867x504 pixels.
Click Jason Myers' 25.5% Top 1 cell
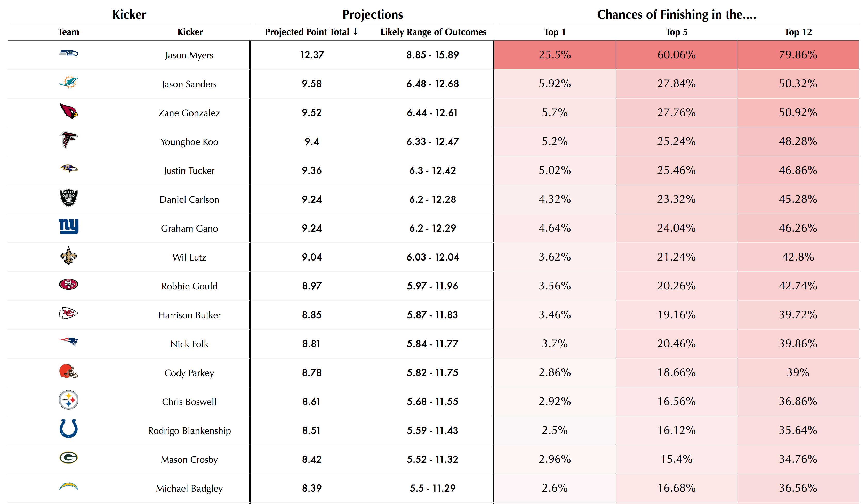tap(554, 55)
